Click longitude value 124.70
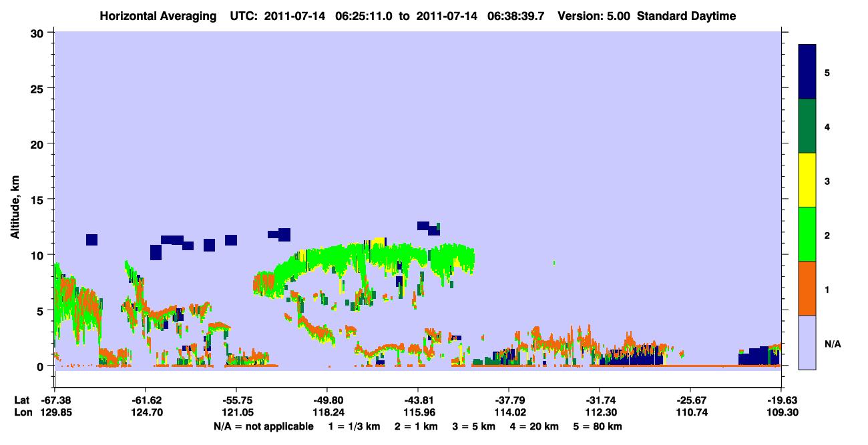Image resolution: width=868 pixels, height=445 pixels. click(146, 412)
